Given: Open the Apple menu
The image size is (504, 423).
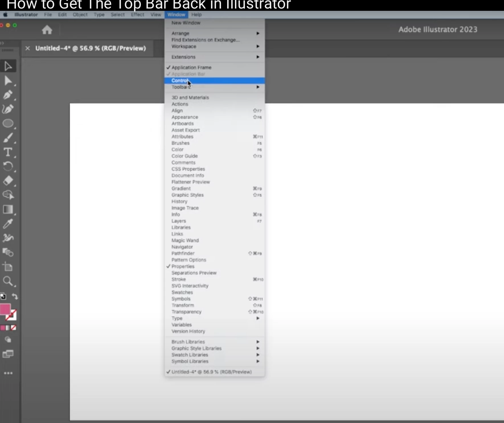Looking at the screenshot, I should click(x=5, y=15).
